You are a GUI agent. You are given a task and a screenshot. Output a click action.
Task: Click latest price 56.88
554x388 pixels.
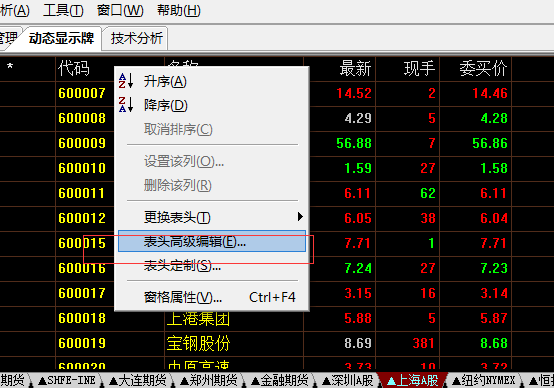tap(354, 143)
